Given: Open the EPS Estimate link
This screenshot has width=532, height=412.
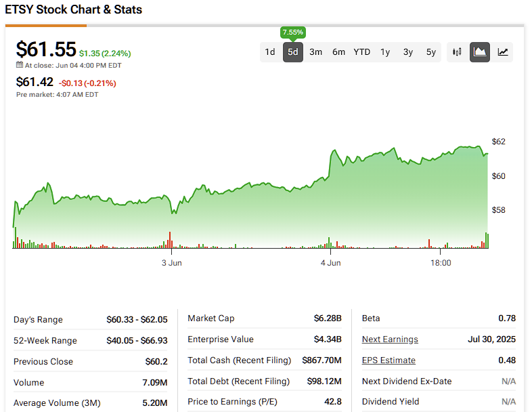Looking at the screenshot, I should [x=389, y=360].
